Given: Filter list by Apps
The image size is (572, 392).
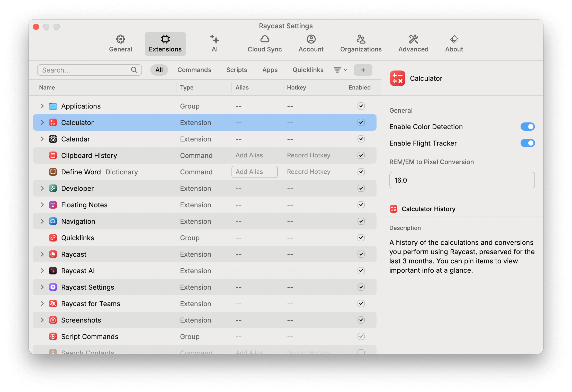Looking at the screenshot, I should click(270, 70).
